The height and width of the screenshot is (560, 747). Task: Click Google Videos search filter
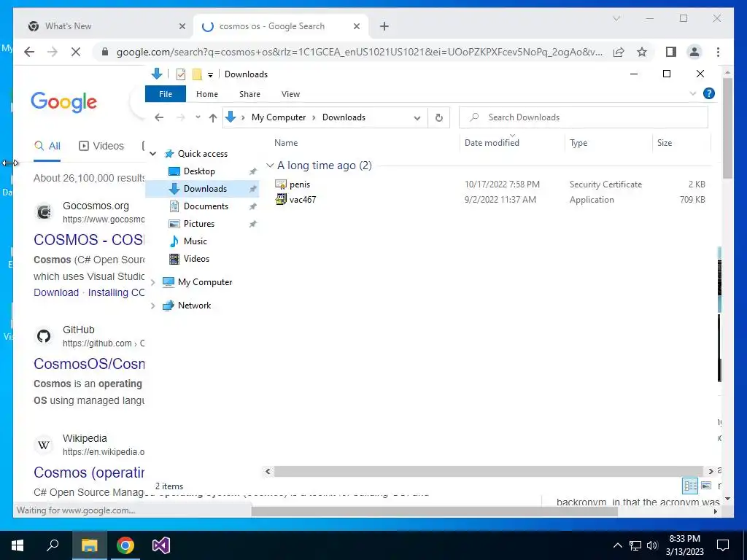pos(101,146)
